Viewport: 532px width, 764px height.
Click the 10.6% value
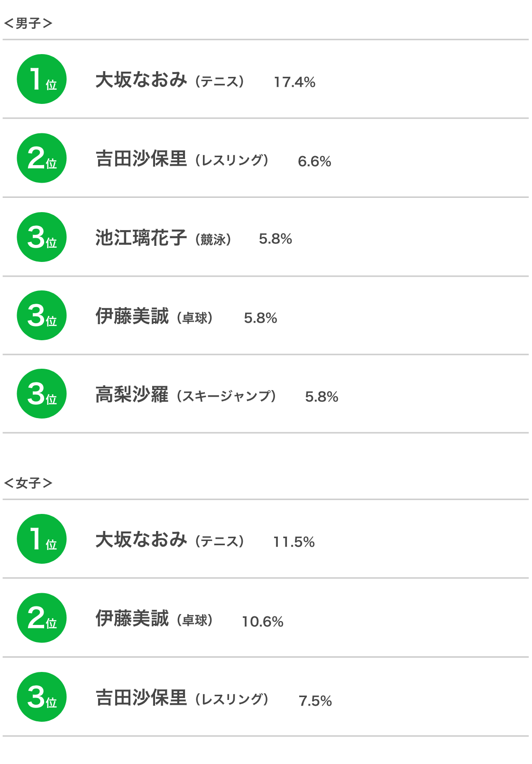[x=263, y=622]
